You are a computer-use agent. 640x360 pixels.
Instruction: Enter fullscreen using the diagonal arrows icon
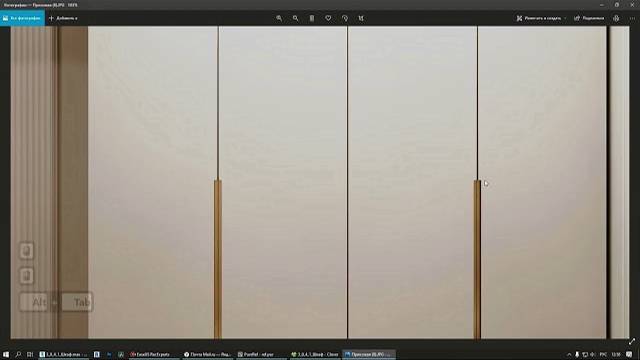pos(632,341)
